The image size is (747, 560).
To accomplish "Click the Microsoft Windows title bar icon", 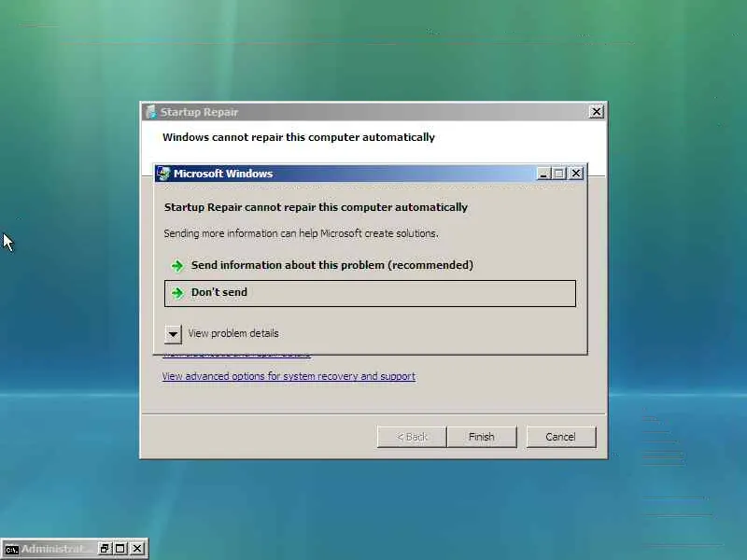I will pyautogui.click(x=164, y=174).
